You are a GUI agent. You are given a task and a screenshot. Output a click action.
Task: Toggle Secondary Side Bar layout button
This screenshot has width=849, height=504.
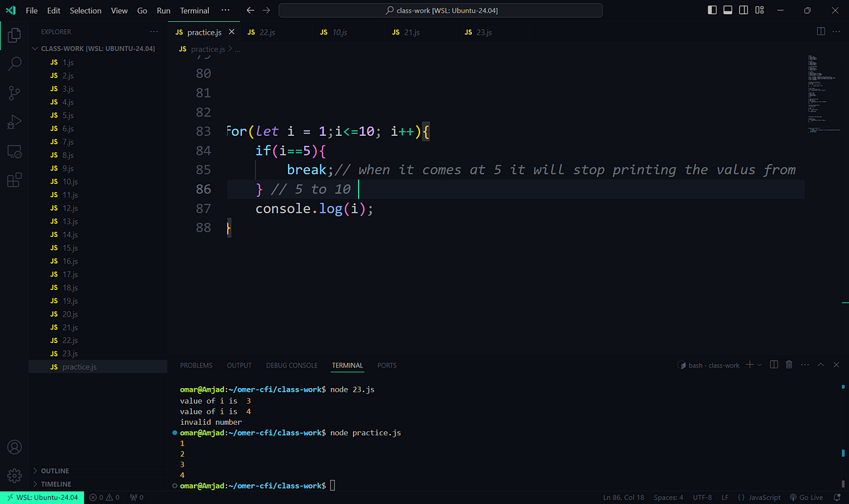743,11
